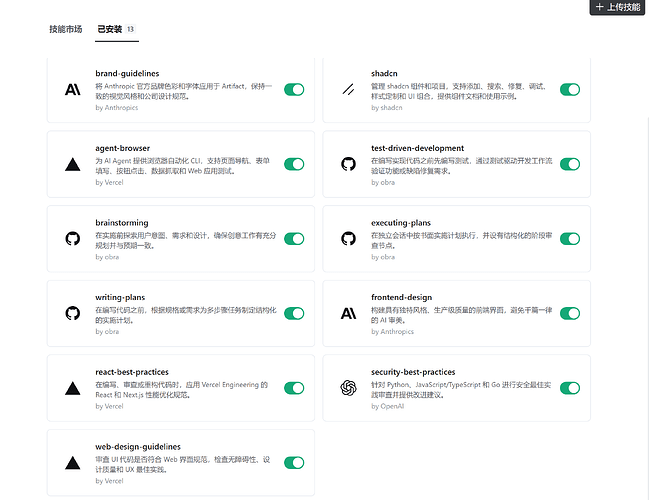Disable the executing-plans skill toggle
This screenshot has height=500, width=649.
pyautogui.click(x=570, y=238)
